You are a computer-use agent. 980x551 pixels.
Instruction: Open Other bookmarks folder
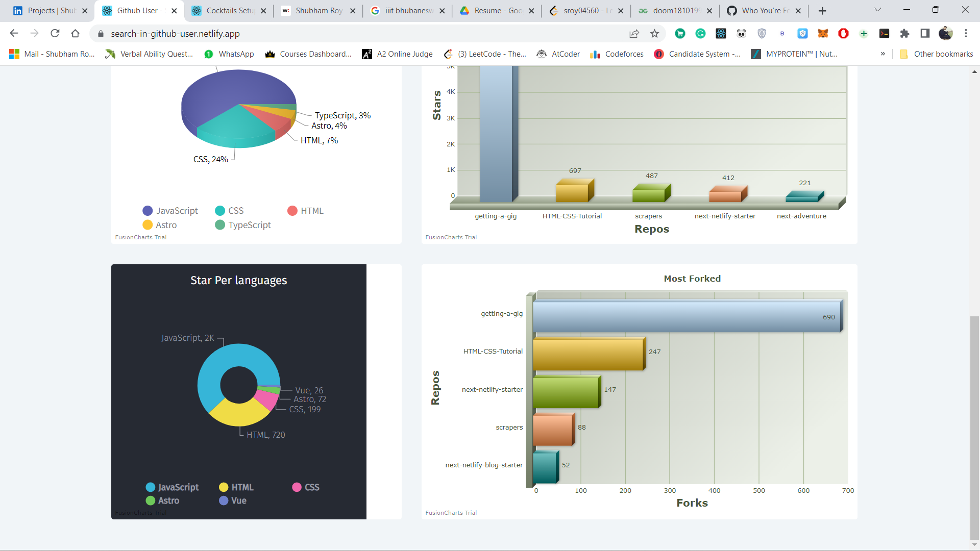936,54
